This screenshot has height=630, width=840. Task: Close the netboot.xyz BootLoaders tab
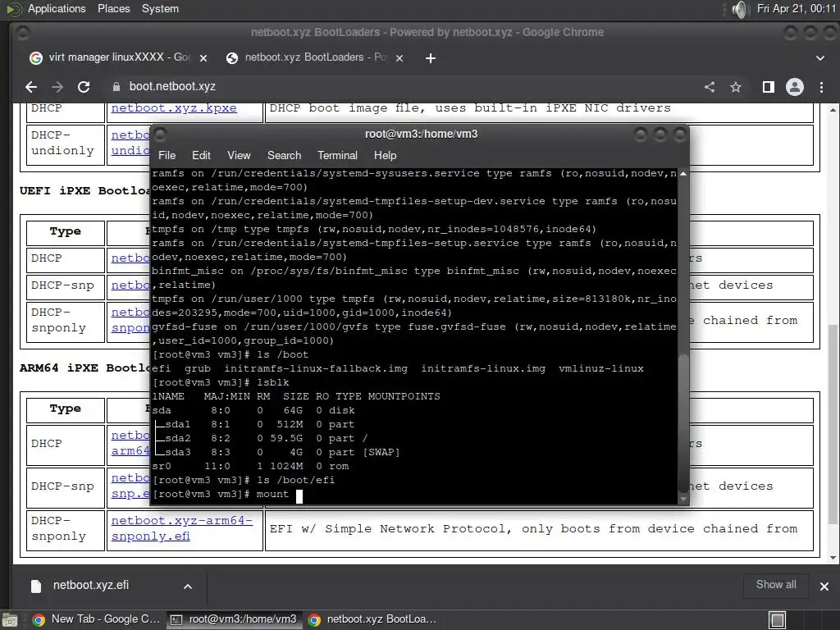pyautogui.click(x=399, y=58)
